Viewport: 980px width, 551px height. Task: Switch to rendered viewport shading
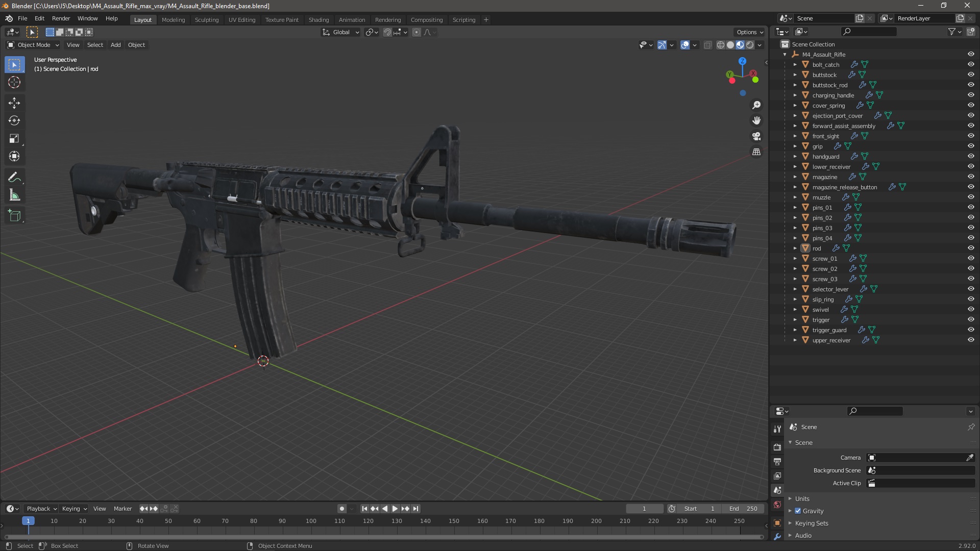750,45
